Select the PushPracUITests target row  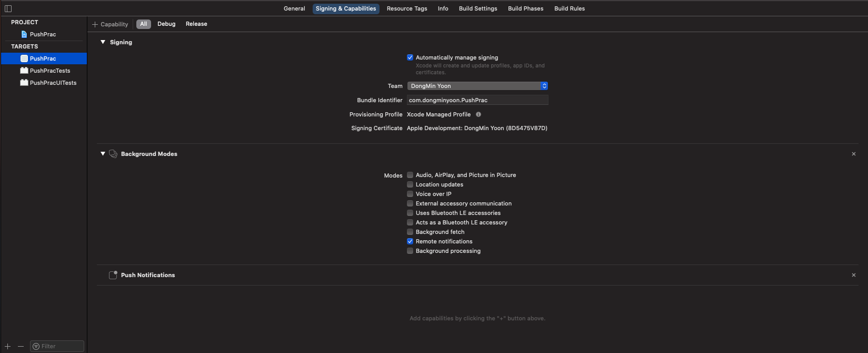(x=44, y=83)
